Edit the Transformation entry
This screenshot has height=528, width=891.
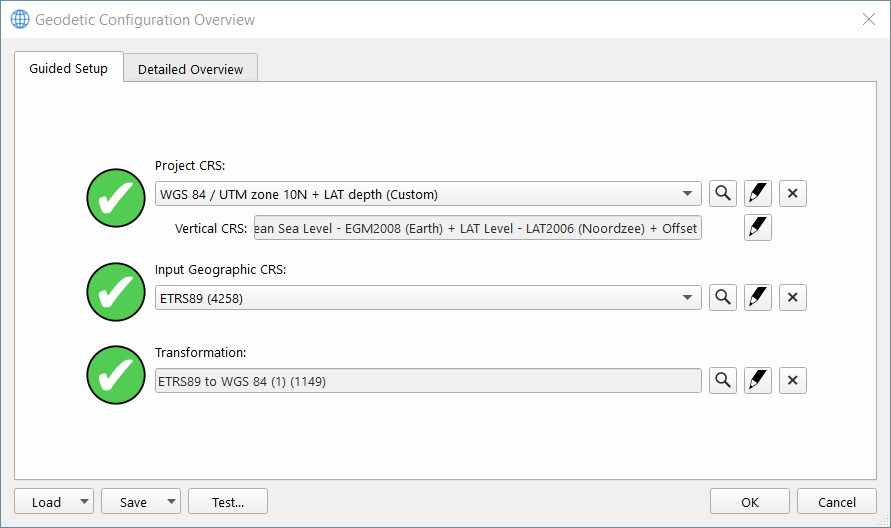(758, 381)
